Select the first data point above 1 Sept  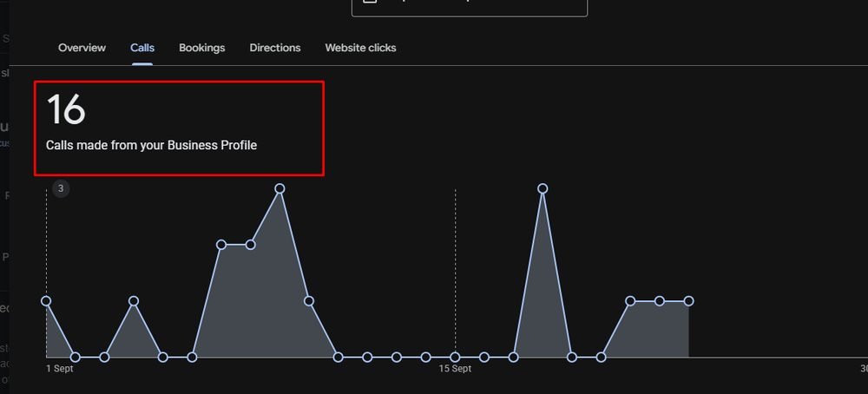tap(46, 301)
